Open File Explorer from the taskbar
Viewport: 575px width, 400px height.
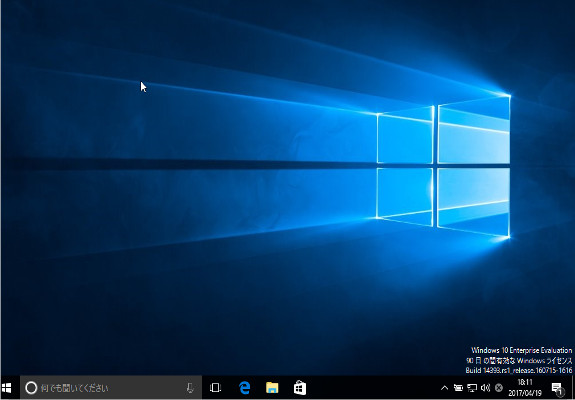point(272,388)
